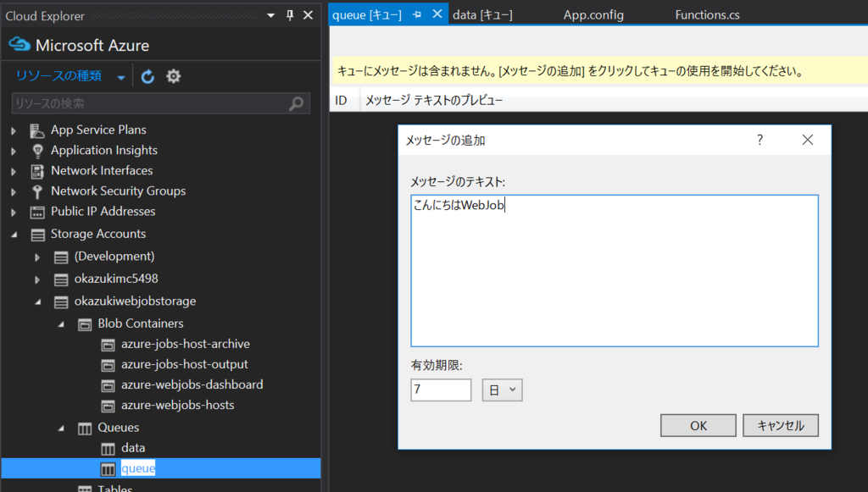The image size is (868, 492).
Task: Expand the Network Interfaces node
Action: (x=14, y=171)
